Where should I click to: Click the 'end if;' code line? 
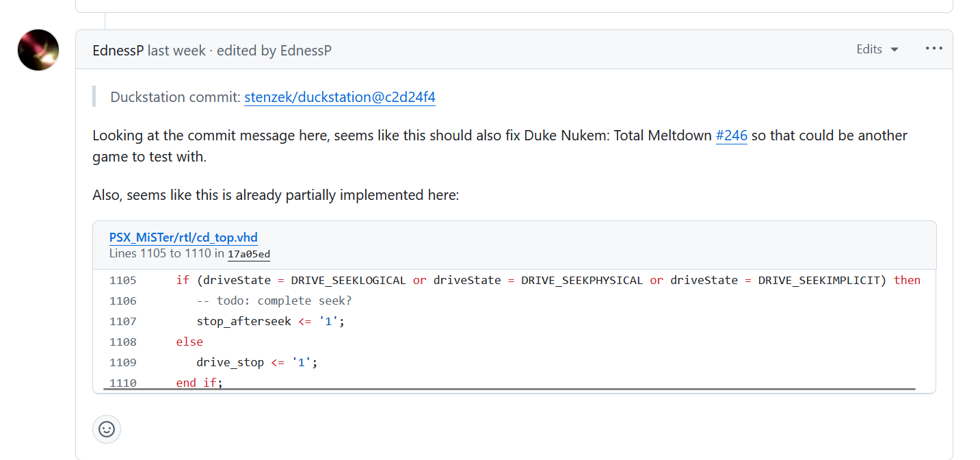200,383
